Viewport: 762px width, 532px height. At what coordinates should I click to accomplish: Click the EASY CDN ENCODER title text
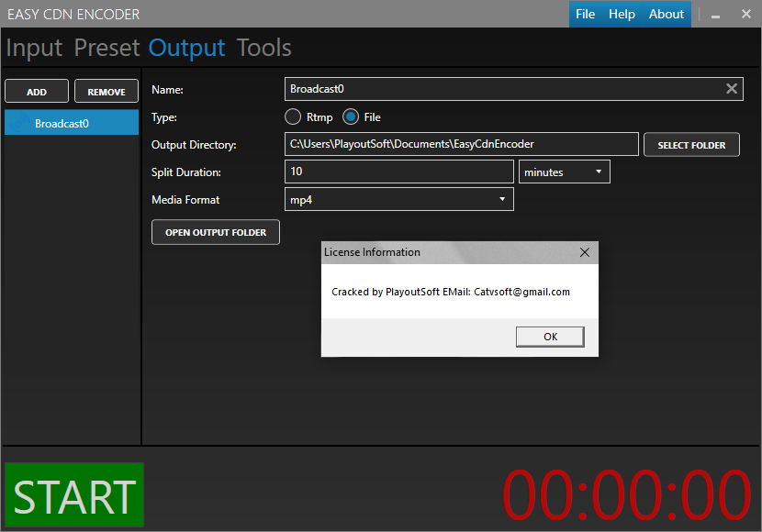pyautogui.click(x=73, y=15)
